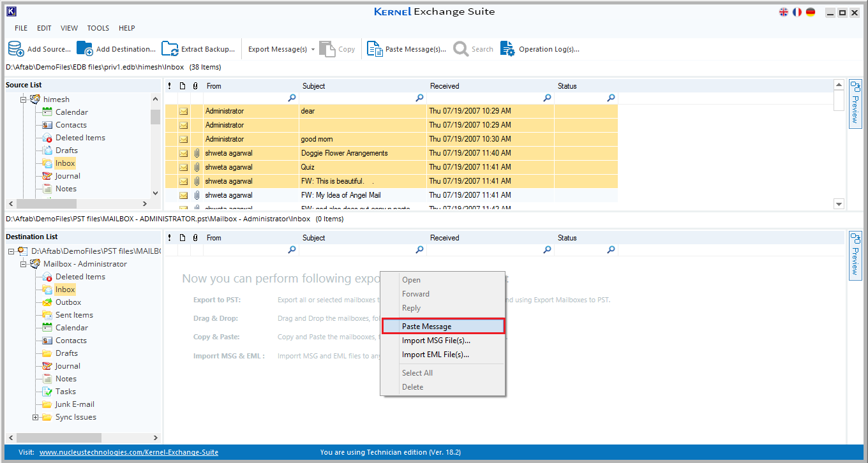The image size is (868, 463).
Task: Select 'FW: This is beautiful.' email row
Action: pos(391,181)
